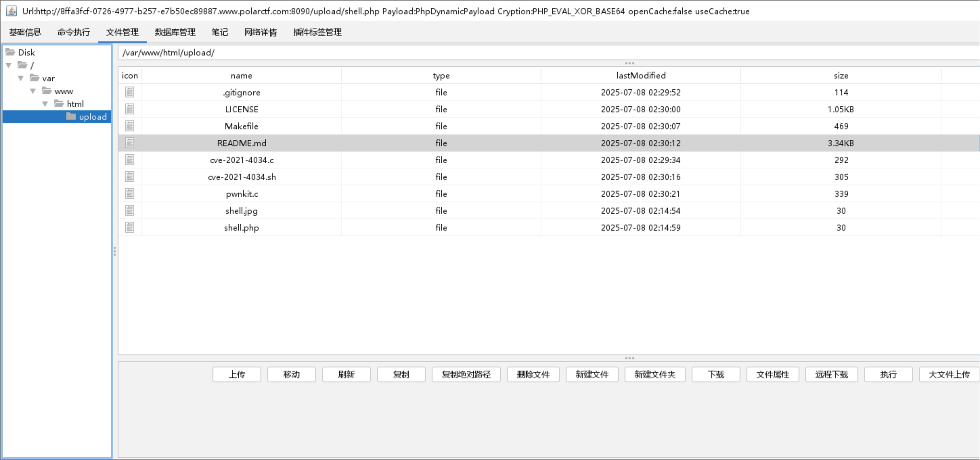This screenshot has height=460, width=980.
Task: Open the 插件标签管理 tab
Action: [317, 32]
